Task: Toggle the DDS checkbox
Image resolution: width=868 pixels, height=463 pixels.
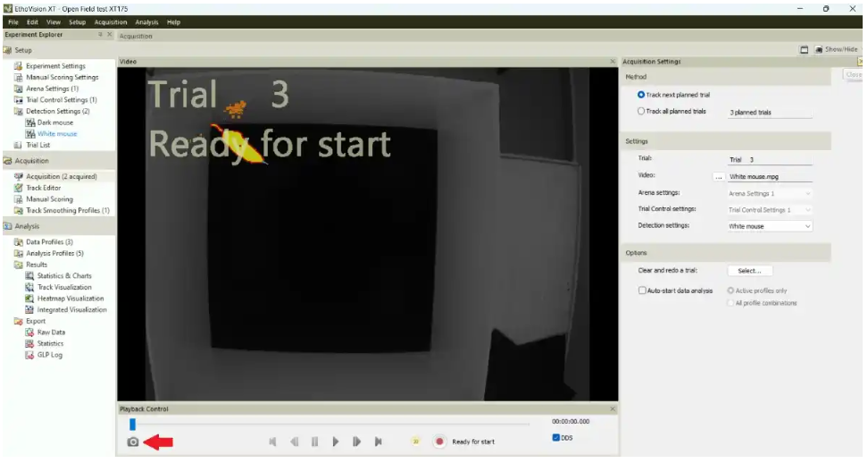Action: pos(556,438)
